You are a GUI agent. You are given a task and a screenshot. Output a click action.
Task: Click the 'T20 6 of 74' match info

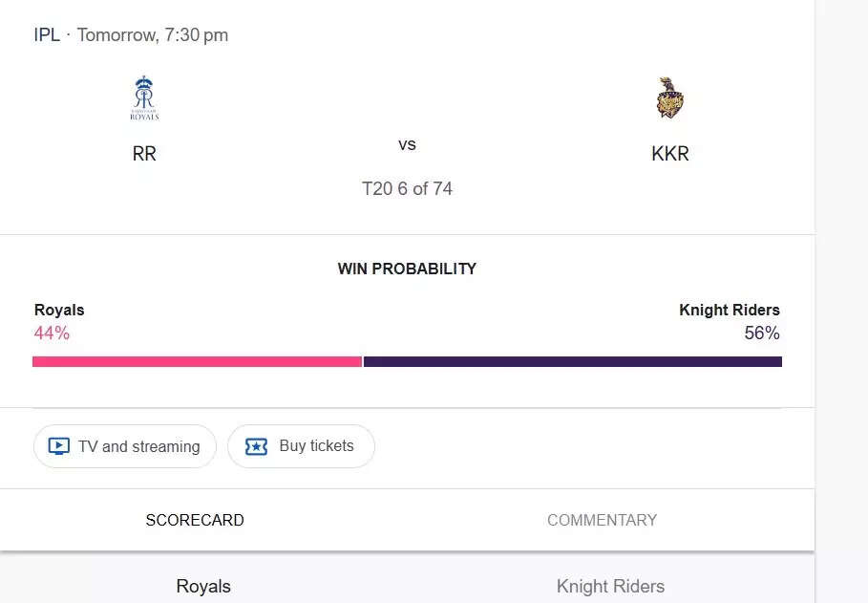407,188
